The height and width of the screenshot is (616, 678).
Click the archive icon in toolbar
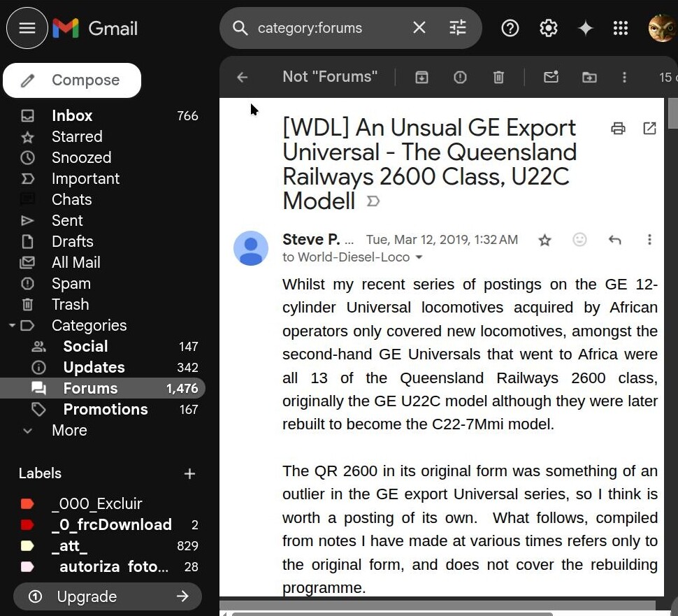click(x=421, y=78)
